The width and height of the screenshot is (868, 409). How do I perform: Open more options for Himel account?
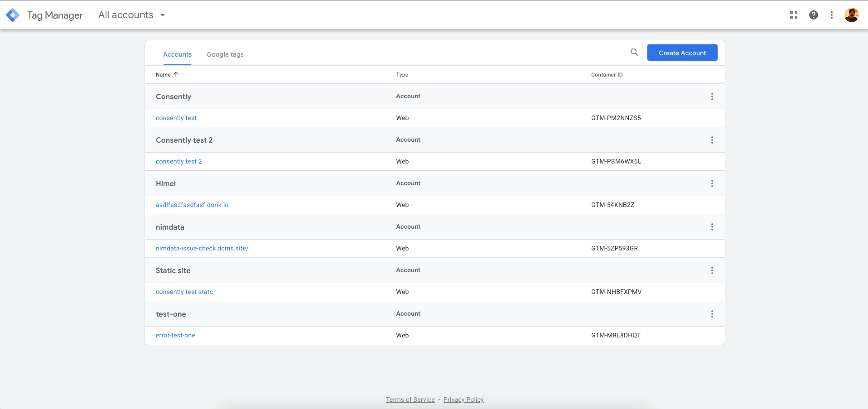coord(712,183)
